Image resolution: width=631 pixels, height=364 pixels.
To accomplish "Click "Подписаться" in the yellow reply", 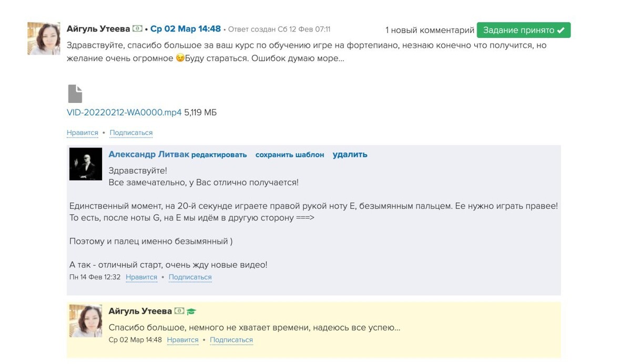I will (231, 340).
